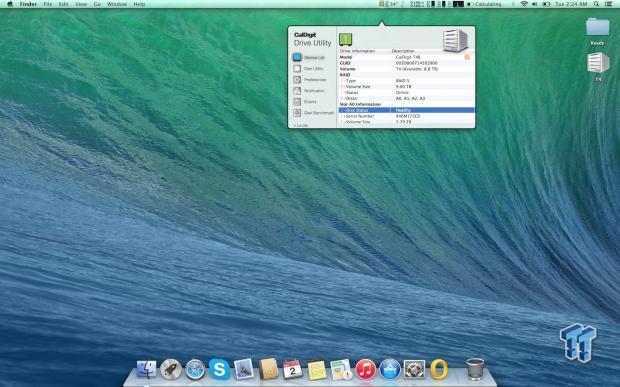Open the Notification warning triangle icon
The image size is (620, 387).
pyautogui.click(x=297, y=91)
